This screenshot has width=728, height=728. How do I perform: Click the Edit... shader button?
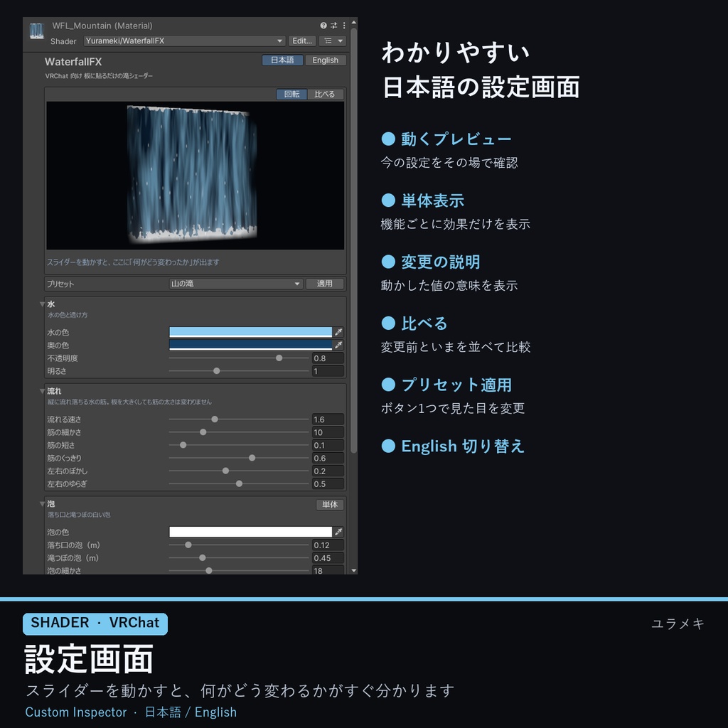[302, 41]
